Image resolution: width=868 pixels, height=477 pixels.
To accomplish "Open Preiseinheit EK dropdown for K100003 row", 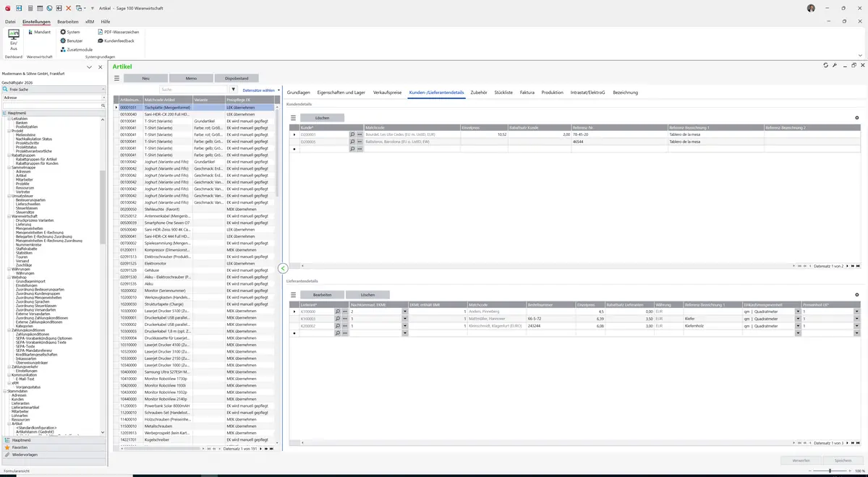I will coord(856,319).
